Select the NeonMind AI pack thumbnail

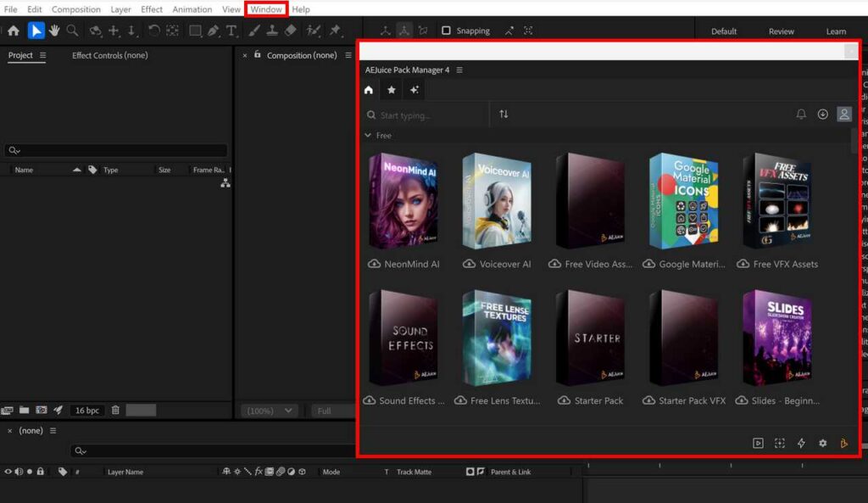(x=403, y=201)
